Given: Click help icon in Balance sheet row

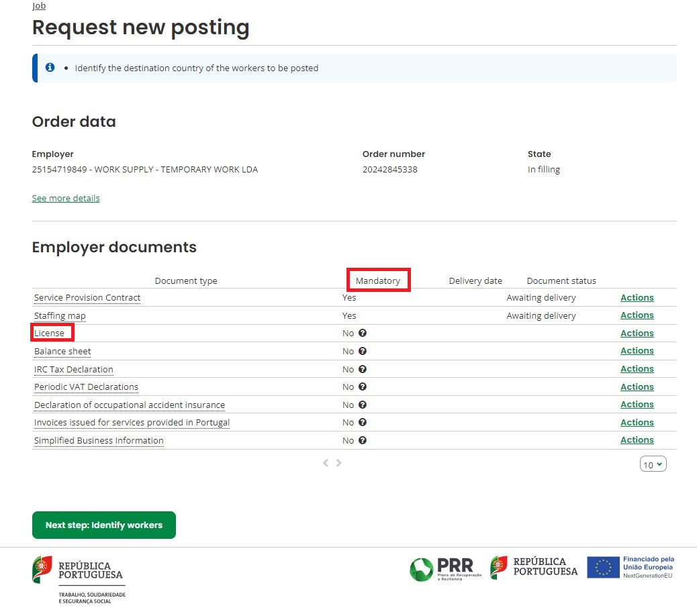Looking at the screenshot, I should (363, 351).
